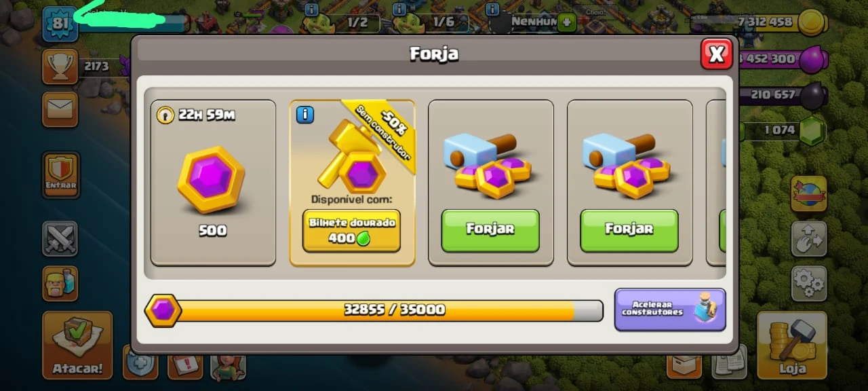Select the 500 capital gold reward tile

[213, 183]
